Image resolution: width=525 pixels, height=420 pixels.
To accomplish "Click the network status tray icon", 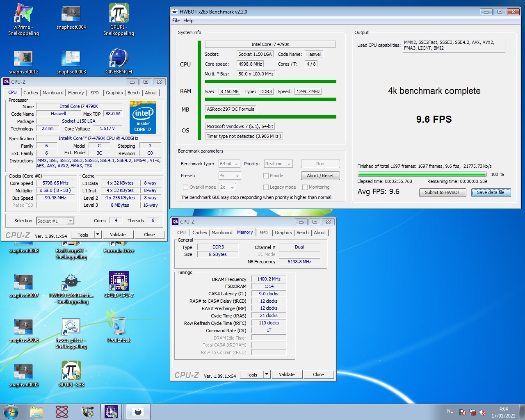I will coord(472,412).
